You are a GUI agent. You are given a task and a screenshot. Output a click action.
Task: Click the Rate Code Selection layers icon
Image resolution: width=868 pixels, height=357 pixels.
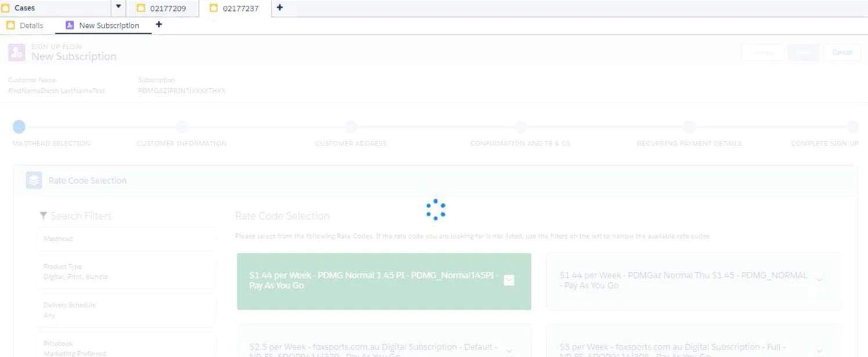coord(34,180)
